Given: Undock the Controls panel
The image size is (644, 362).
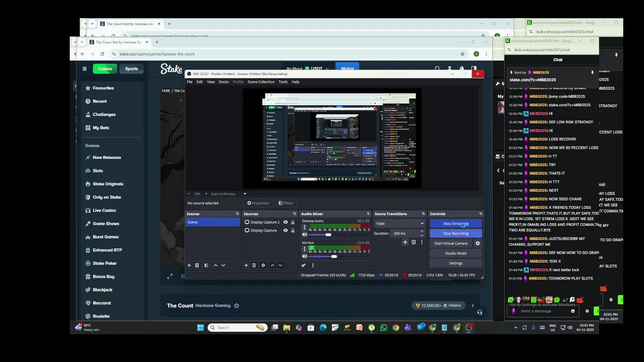Looking at the screenshot, I should click(480, 214).
